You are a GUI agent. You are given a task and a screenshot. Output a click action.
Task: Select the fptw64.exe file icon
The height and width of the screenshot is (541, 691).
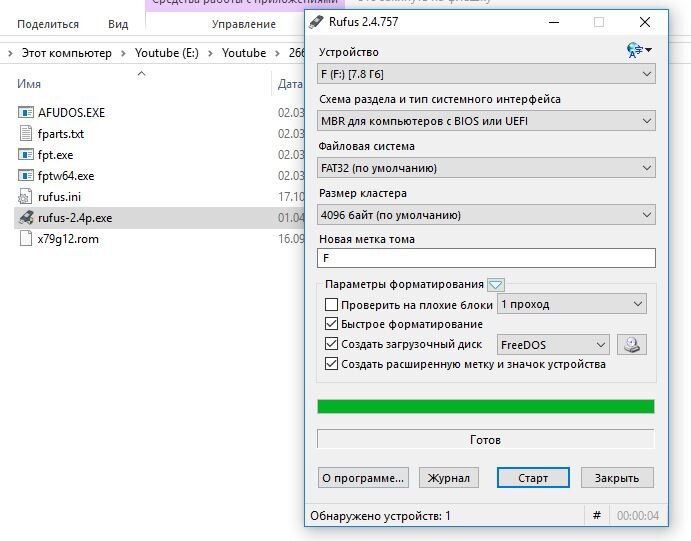pyautogui.click(x=26, y=176)
